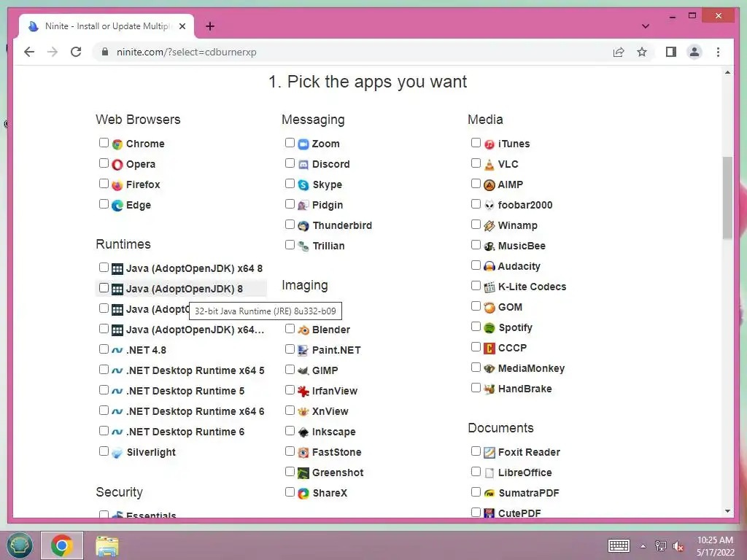The image size is (747, 560).
Task: Check the Zoom checkbox
Action: point(290,142)
